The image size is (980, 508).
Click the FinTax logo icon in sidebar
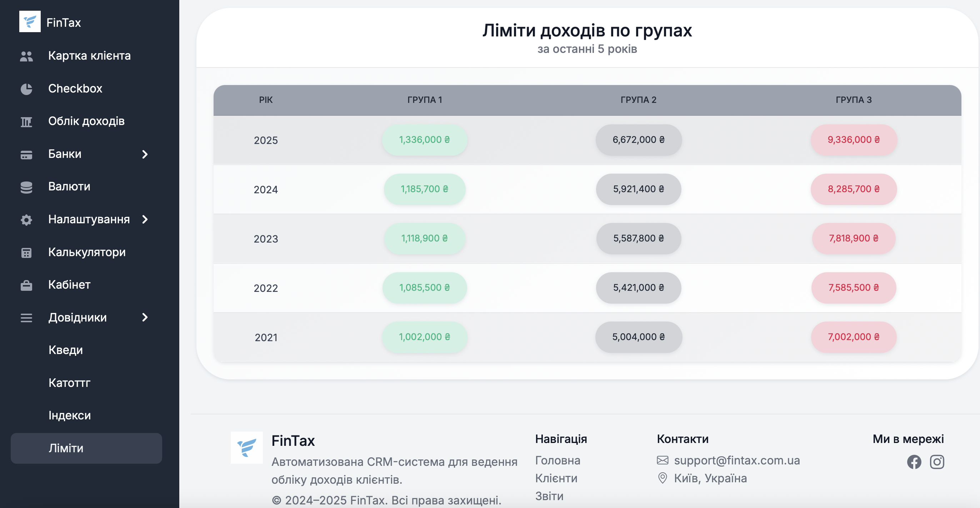coord(30,22)
